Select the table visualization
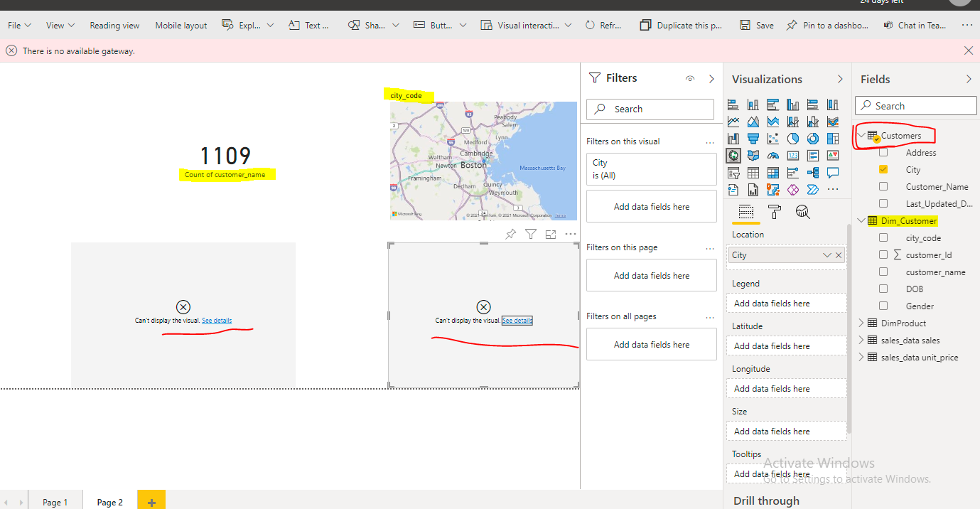Viewport: 980px width, 509px height. [753, 173]
